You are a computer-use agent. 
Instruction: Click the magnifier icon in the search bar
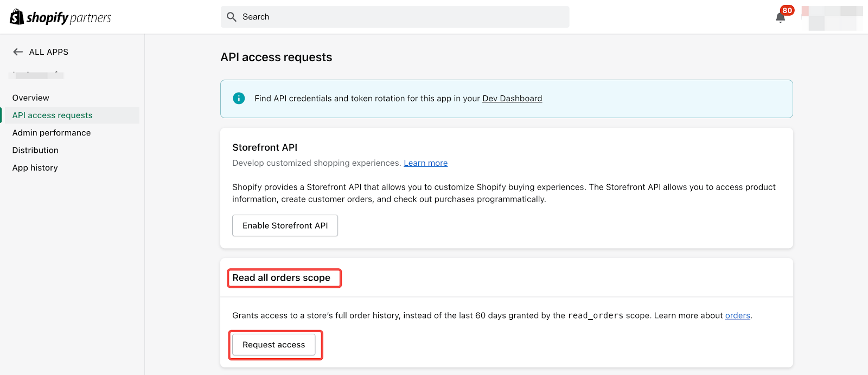click(232, 17)
